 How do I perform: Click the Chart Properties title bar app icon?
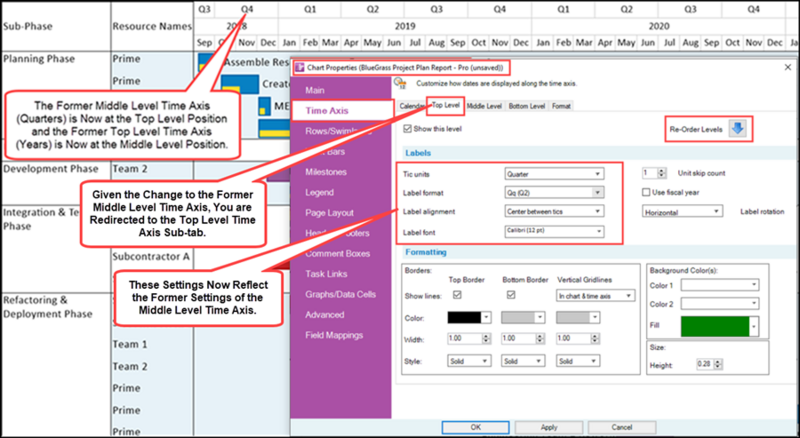click(x=299, y=67)
